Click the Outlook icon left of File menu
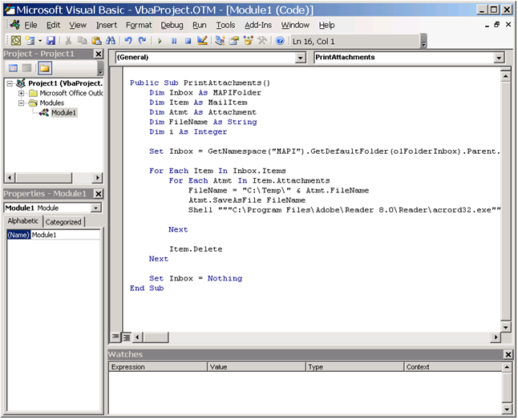 [15, 24]
